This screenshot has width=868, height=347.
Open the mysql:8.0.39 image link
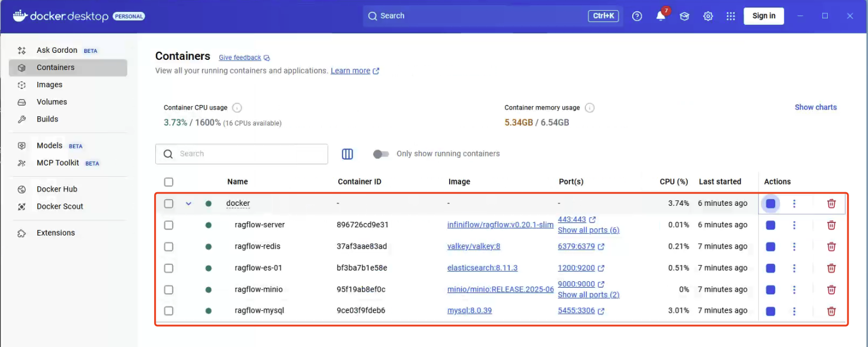click(469, 311)
